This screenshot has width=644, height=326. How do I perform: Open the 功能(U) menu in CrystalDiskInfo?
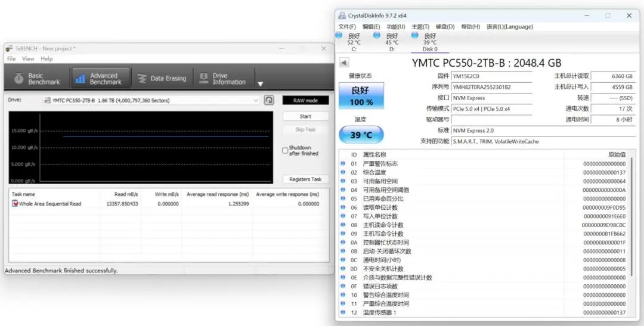395,27
